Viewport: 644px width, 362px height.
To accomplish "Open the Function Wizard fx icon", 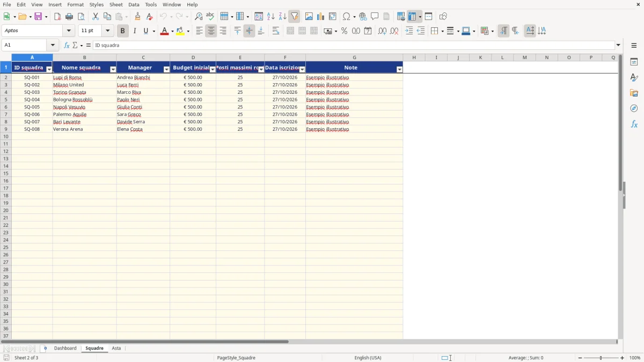I will [x=67, y=46].
